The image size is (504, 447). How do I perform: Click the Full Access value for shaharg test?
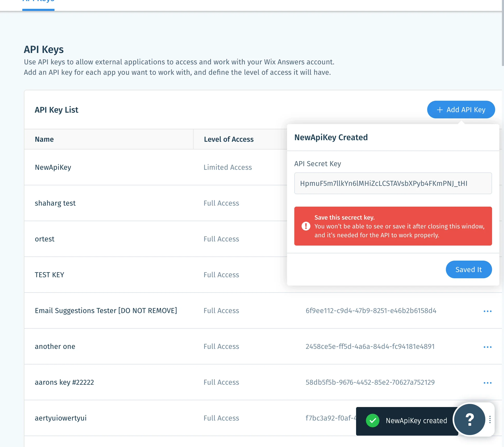pos(221,203)
